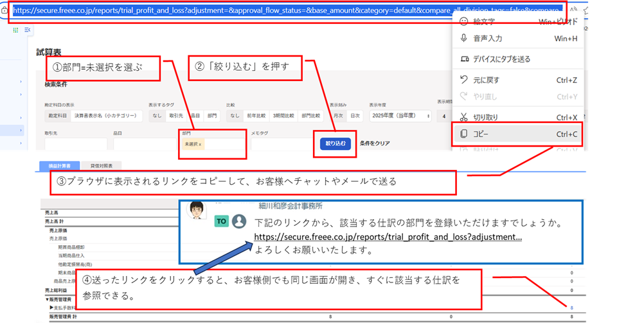Click the send-tab-to-device icon
644x323 pixels.
(464, 59)
